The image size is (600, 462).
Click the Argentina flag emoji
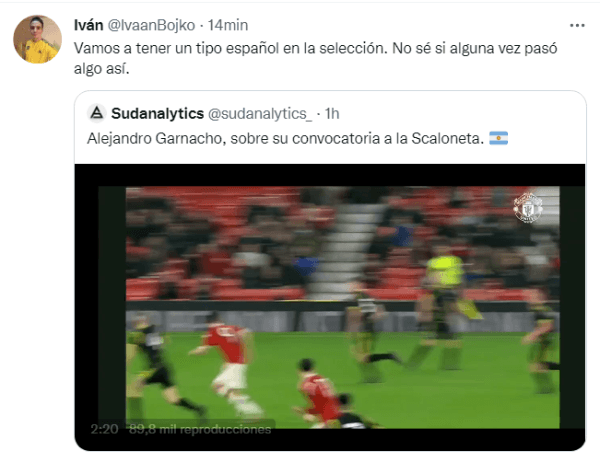click(499, 138)
